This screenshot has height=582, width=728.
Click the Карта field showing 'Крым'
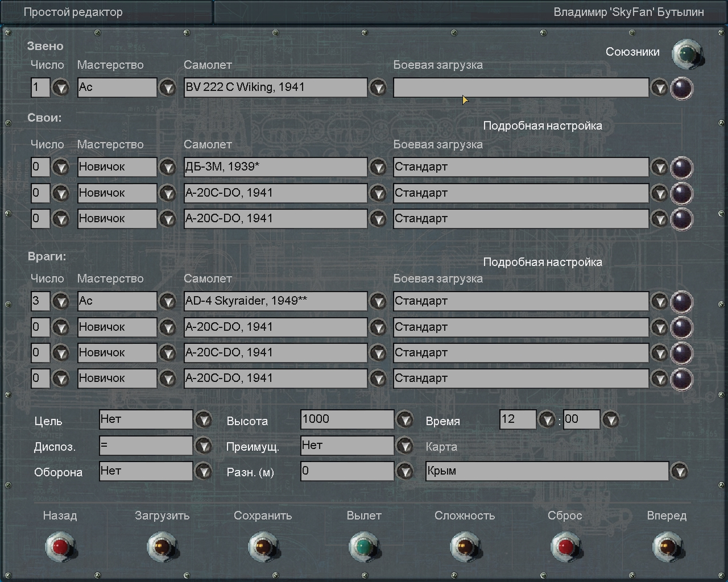547,471
